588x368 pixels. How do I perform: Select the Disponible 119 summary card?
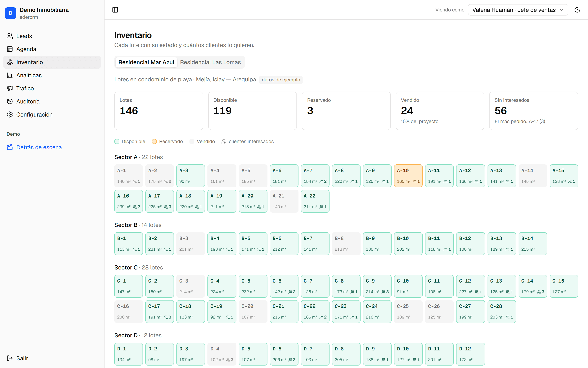pyautogui.click(x=252, y=111)
